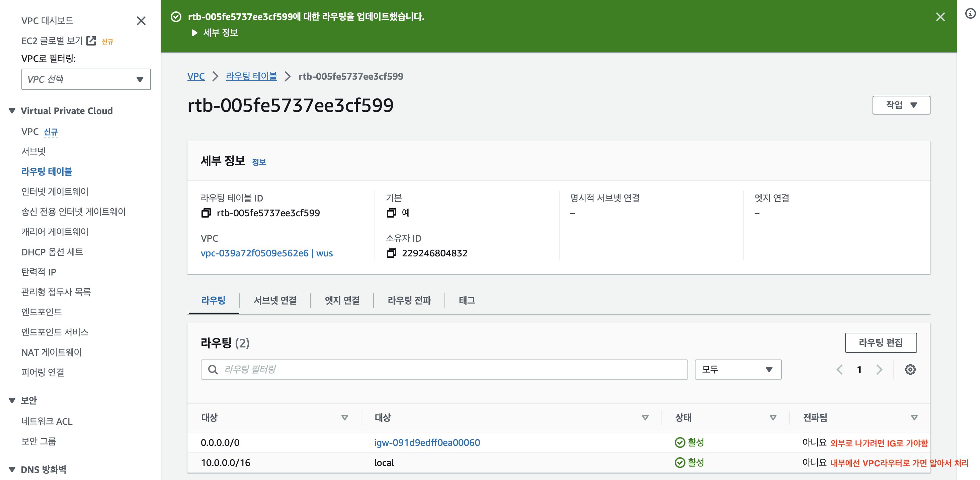Switch to the 라우팅 전파 tab
This screenshot has height=480, width=980.
[409, 300]
